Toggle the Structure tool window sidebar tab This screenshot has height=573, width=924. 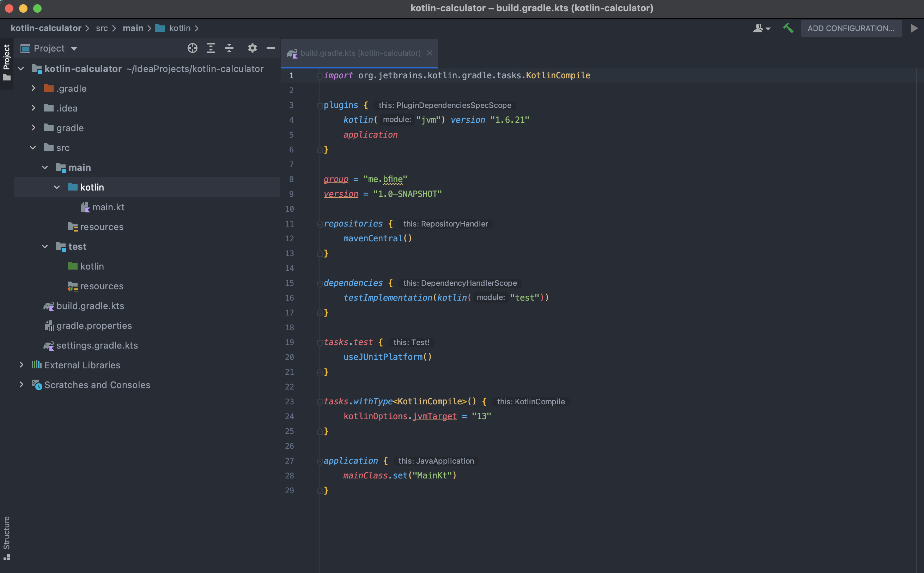coord(6,537)
